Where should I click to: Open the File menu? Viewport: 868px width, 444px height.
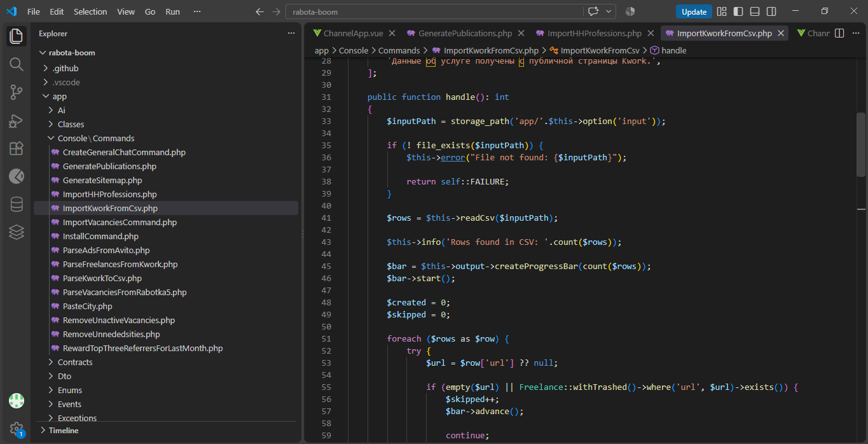point(34,11)
